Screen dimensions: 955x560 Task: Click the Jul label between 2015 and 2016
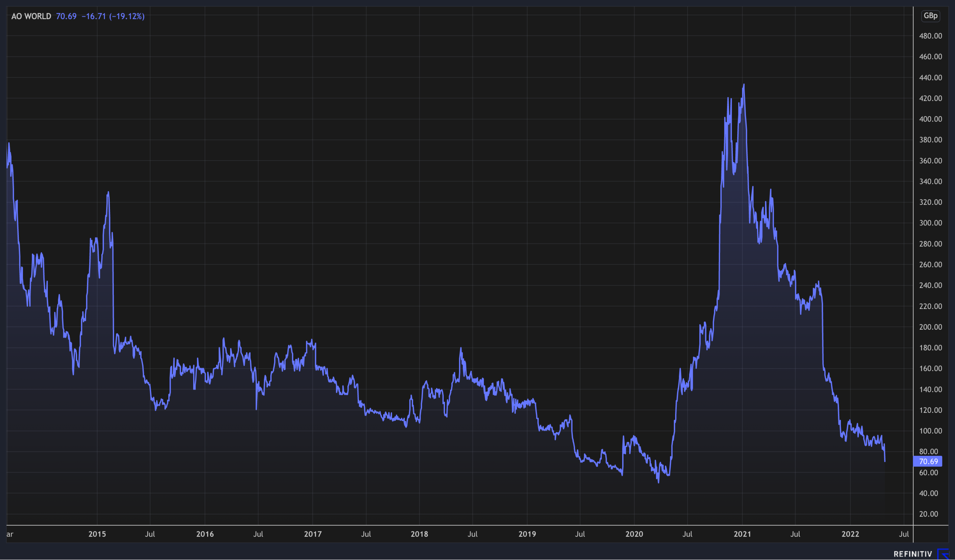[150, 534]
